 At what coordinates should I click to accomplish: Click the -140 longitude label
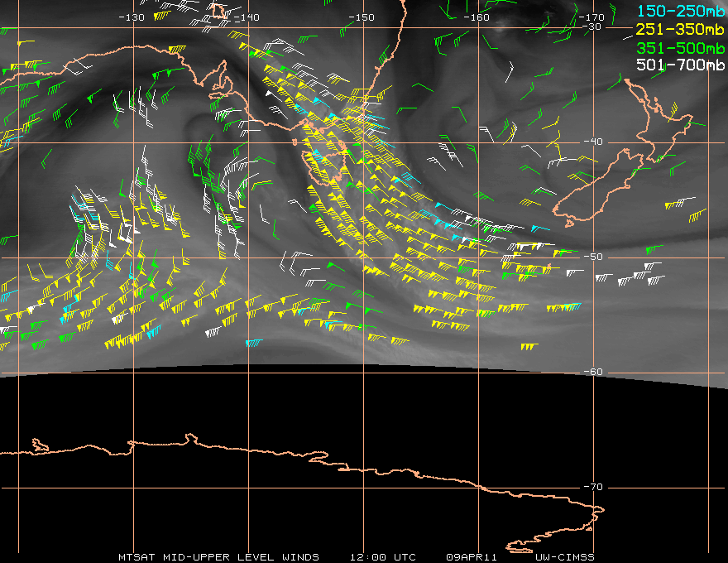(x=247, y=17)
